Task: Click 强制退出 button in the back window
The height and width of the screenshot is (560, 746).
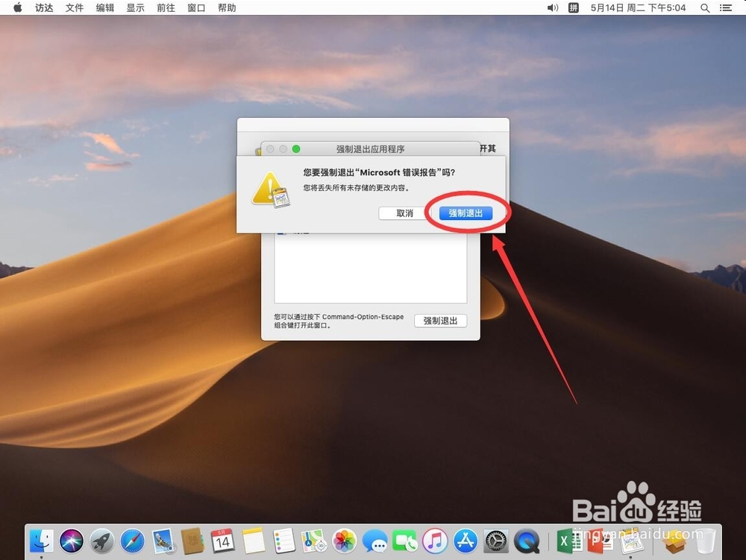Action: 440,321
